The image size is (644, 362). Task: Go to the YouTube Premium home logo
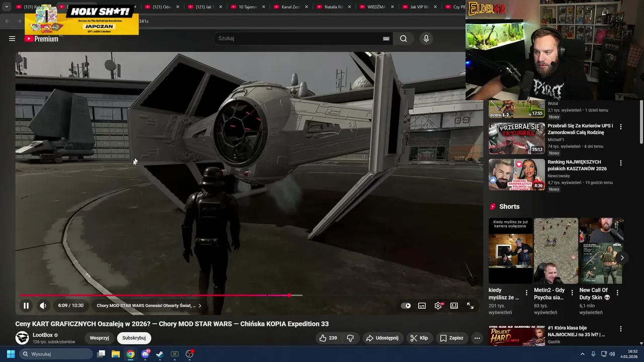coord(41,39)
